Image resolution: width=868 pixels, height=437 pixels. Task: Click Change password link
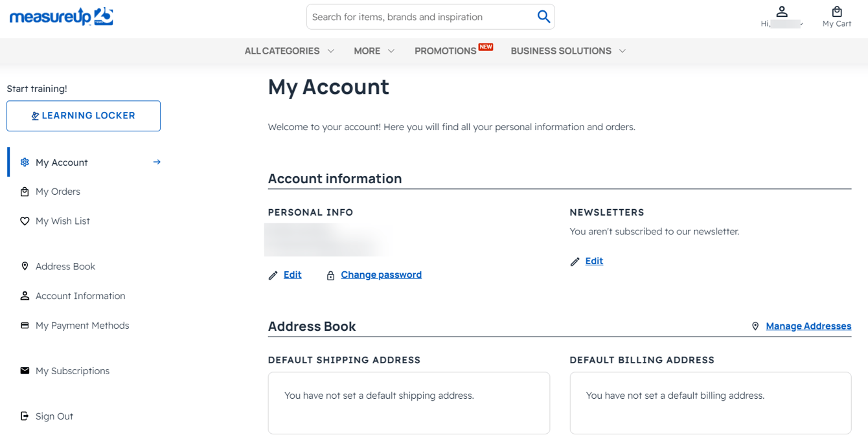[381, 275]
